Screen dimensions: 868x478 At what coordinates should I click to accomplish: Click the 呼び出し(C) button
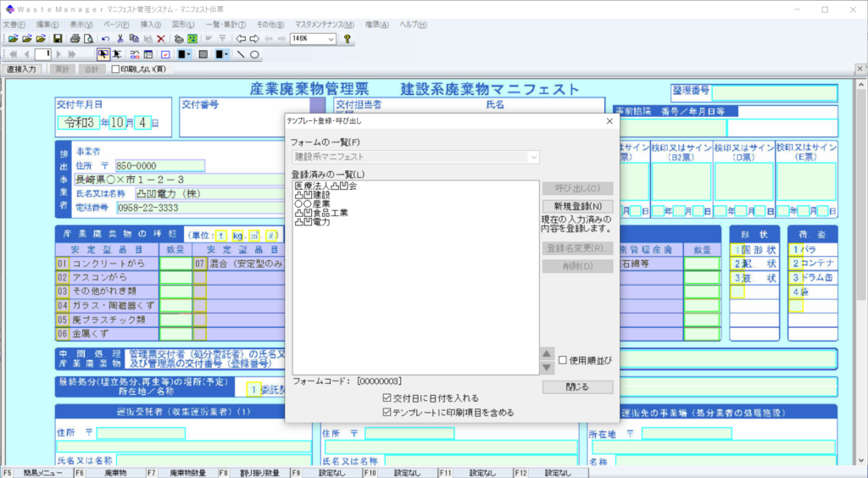point(578,188)
